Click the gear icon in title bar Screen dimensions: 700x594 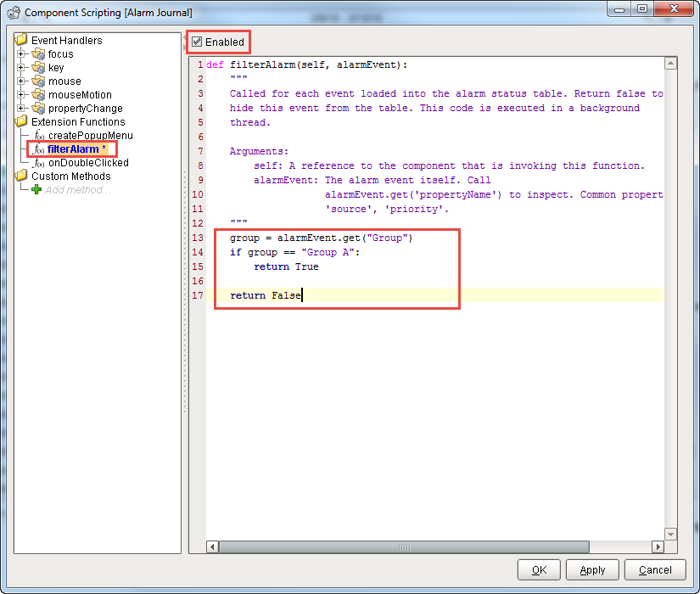click(14, 13)
